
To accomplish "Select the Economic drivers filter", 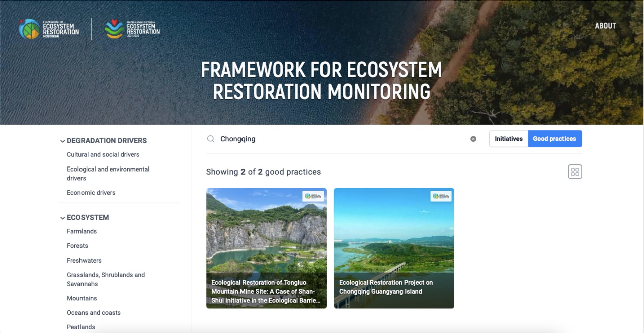I will pyautogui.click(x=91, y=193).
